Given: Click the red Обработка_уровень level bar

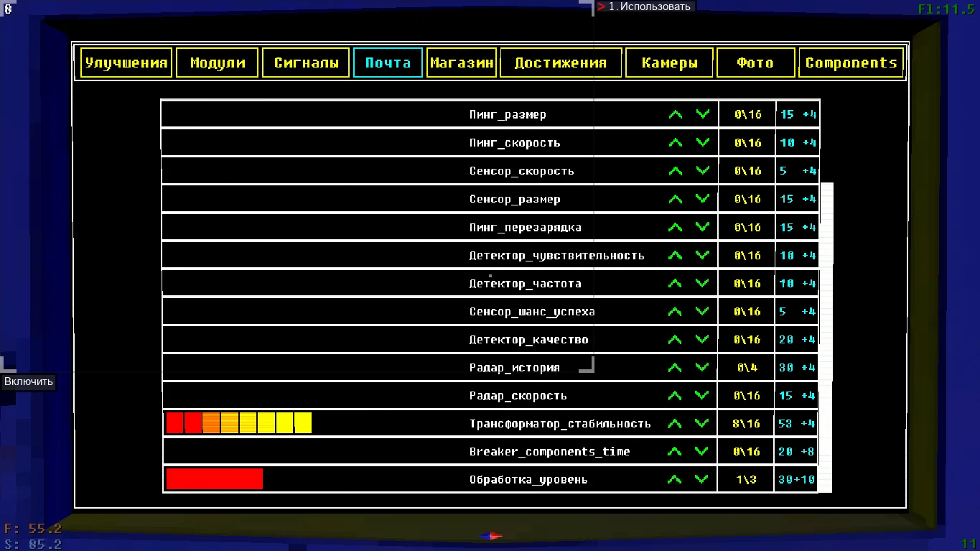Looking at the screenshot, I should [x=214, y=479].
